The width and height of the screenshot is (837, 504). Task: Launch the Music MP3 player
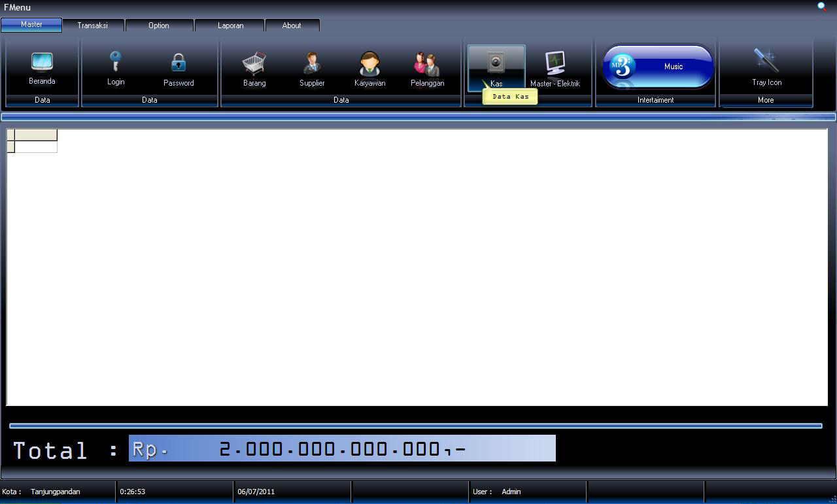[x=656, y=65]
